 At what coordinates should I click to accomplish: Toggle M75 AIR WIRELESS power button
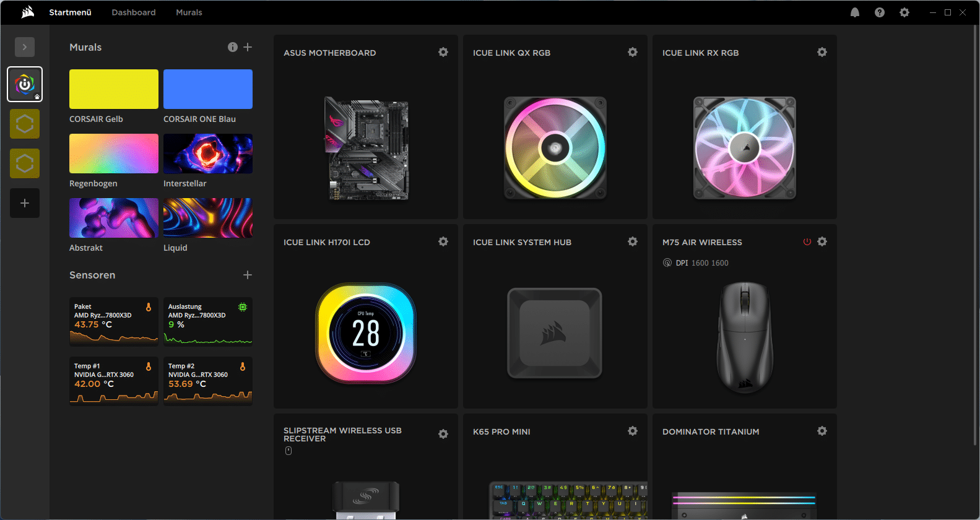coord(807,242)
